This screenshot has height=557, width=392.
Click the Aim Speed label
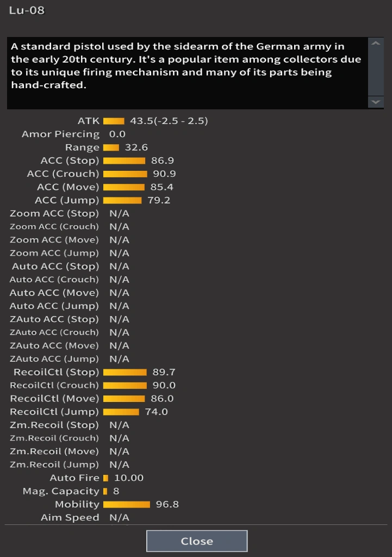70,518
